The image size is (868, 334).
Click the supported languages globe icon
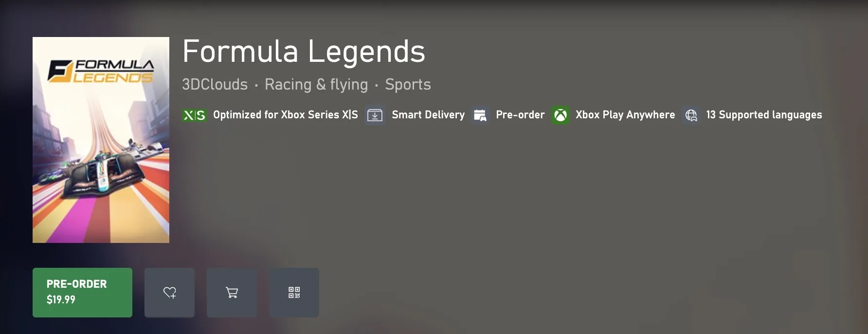(691, 115)
